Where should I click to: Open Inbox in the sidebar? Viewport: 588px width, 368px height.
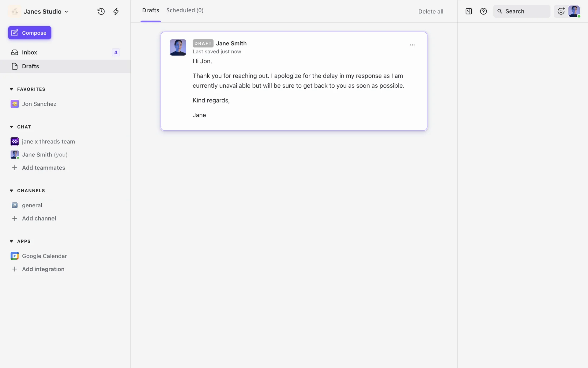29,52
